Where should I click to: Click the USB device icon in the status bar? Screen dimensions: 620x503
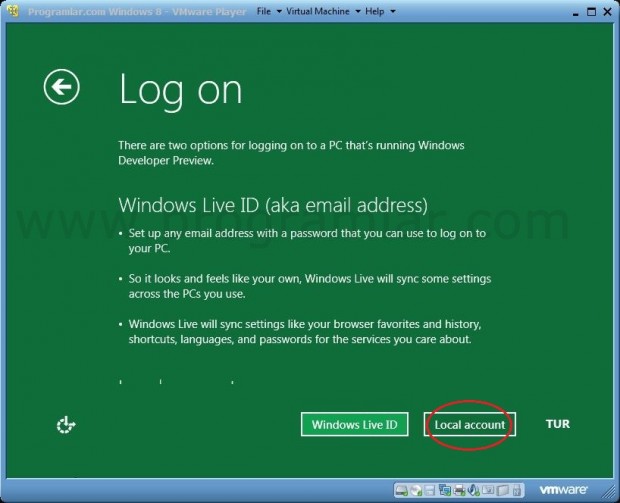[x=517, y=490]
